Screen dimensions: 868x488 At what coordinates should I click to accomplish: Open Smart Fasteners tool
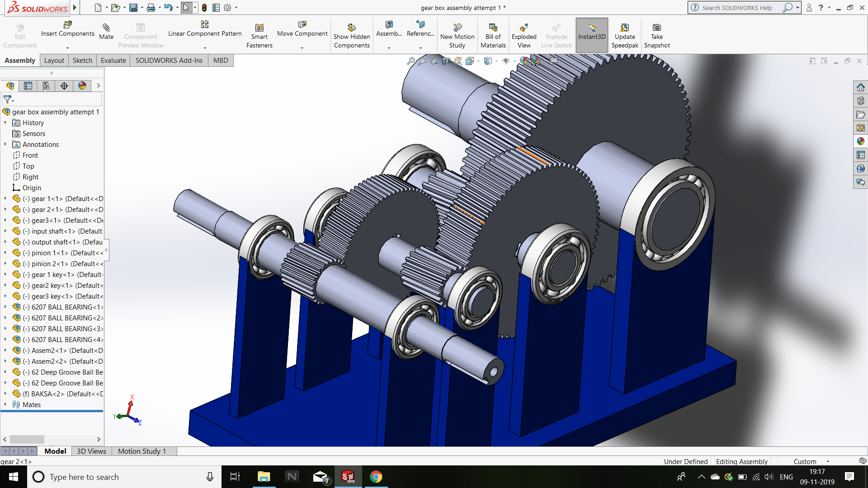tap(259, 28)
